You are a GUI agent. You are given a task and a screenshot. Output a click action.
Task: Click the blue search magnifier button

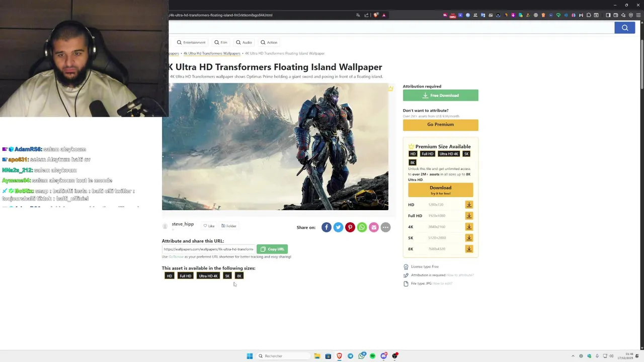point(625,28)
